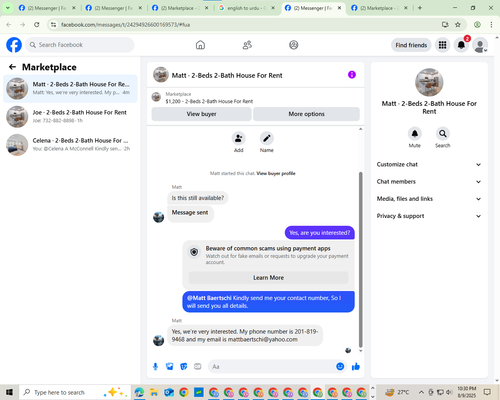Switch to the second Messenger tab
The width and height of the screenshot is (500, 400).
[113, 8]
